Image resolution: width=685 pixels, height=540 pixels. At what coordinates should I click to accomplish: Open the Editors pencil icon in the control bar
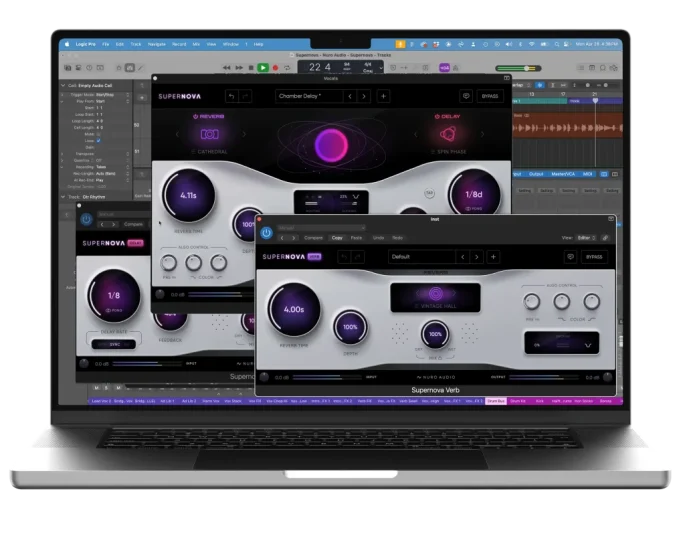[141, 68]
